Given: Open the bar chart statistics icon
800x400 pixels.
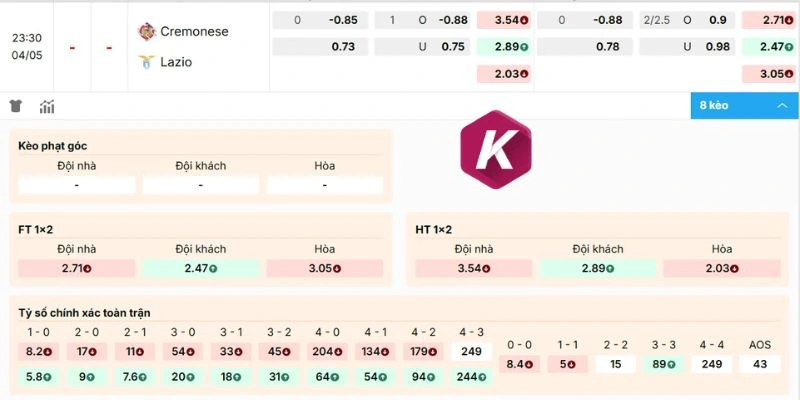Looking at the screenshot, I should click(47, 107).
